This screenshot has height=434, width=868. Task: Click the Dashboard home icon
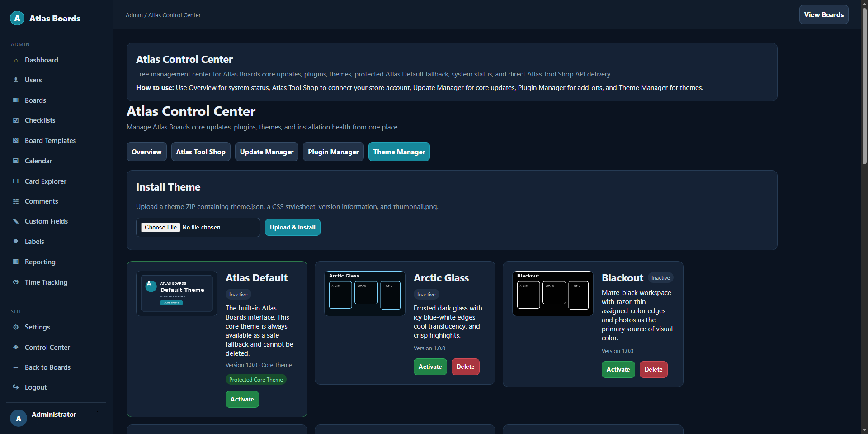[16, 60]
